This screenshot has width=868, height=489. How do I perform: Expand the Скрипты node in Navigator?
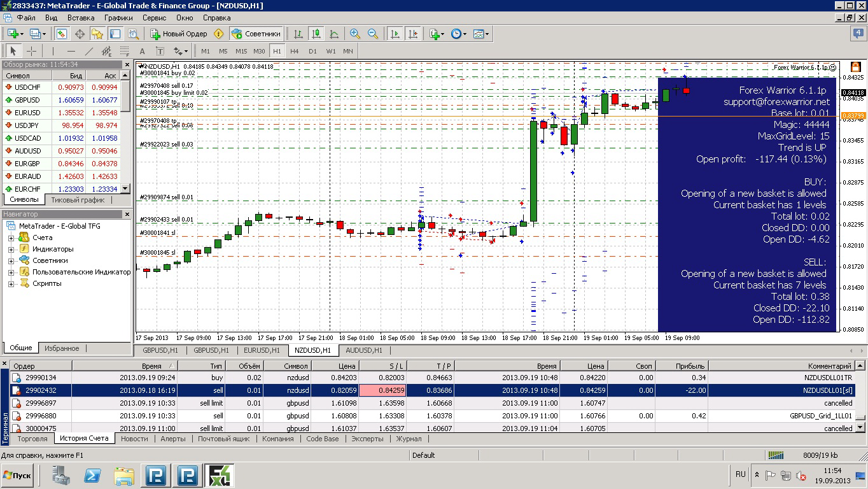11,284
